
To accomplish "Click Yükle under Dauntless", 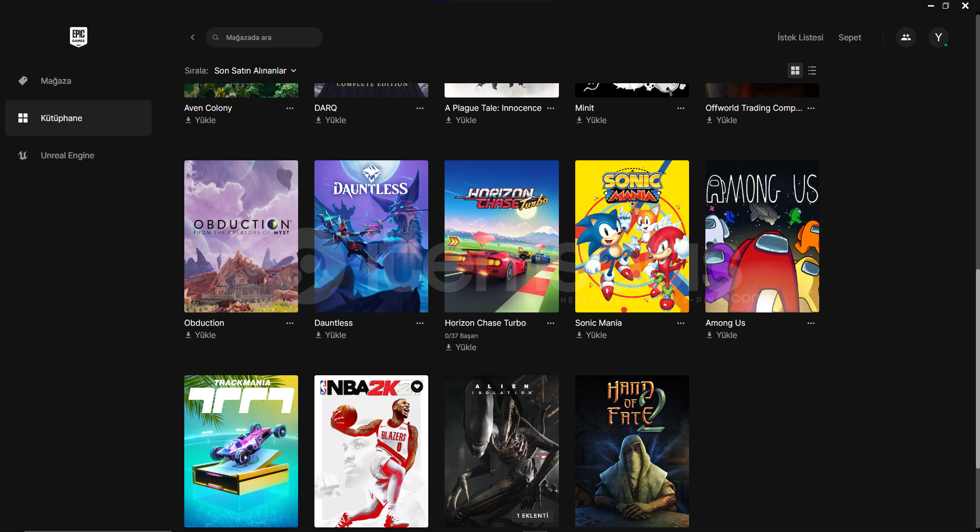I will [x=331, y=335].
